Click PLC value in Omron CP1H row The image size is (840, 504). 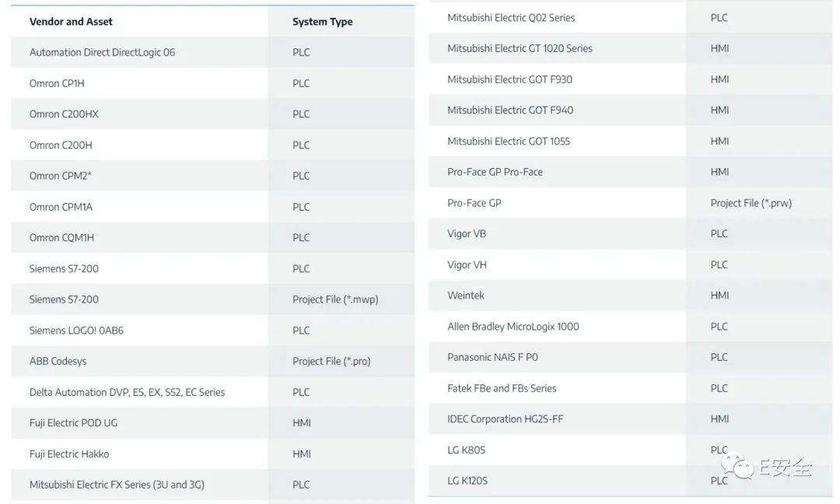point(301,83)
